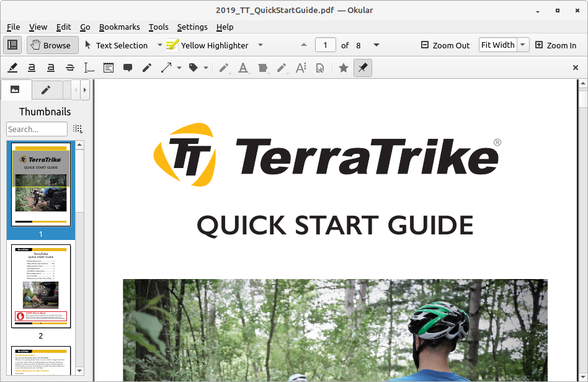The width and height of the screenshot is (588, 382).
Task: Click the thumbnails panel scrollbar handle
Action: [79, 180]
